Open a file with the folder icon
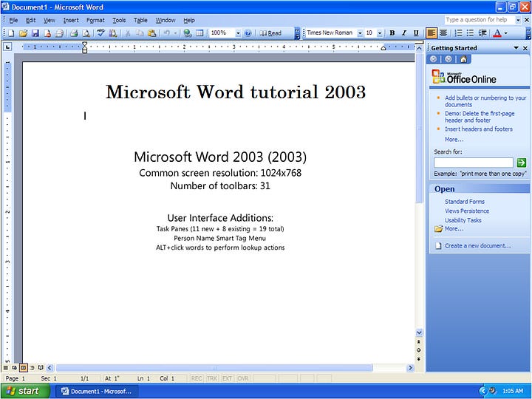Image resolution: width=532 pixels, height=399 pixels. [23, 33]
